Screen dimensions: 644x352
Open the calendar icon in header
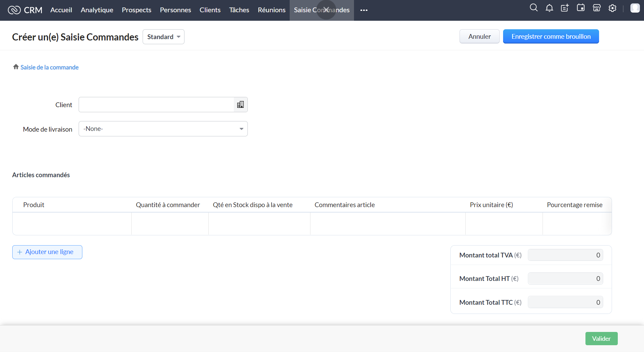tap(581, 8)
